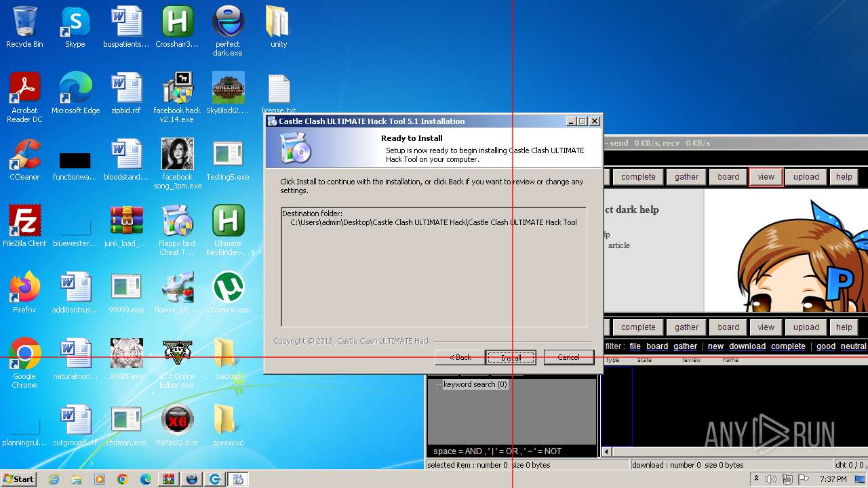Select the Crosshair3 desktop shortcut

tap(177, 27)
